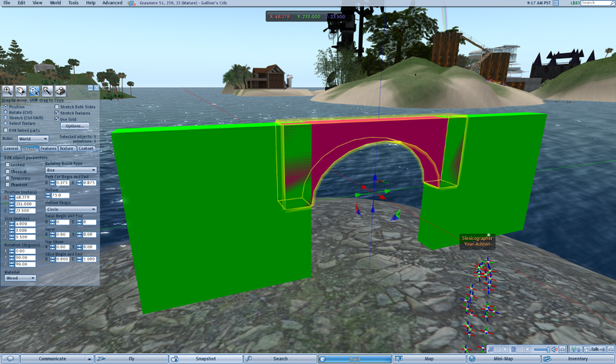Viewport: 616px width, 364px height.
Task: Open the Building Block Type dropdown
Action: (71, 170)
